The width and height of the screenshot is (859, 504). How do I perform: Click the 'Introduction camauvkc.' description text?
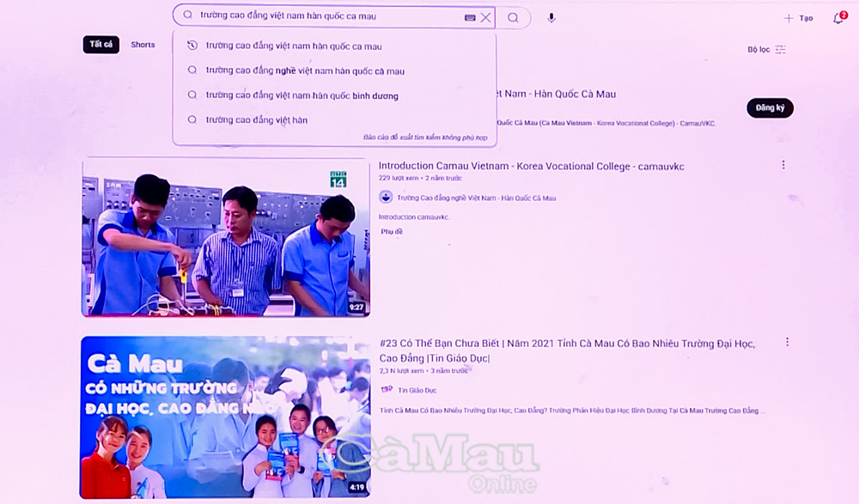tap(414, 217)
